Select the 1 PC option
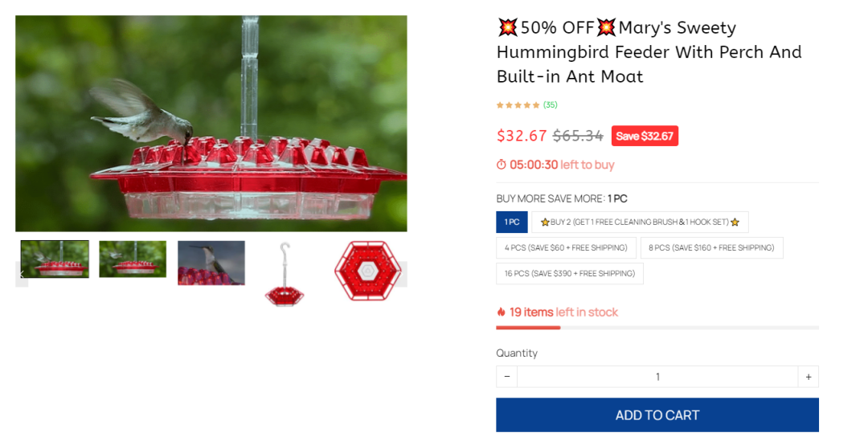 click(x=512, y=223)
